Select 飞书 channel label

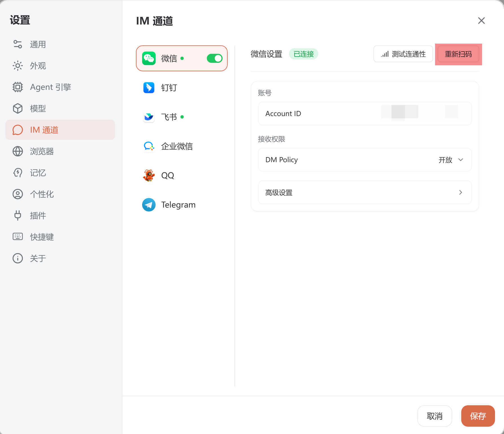point(169,117)
